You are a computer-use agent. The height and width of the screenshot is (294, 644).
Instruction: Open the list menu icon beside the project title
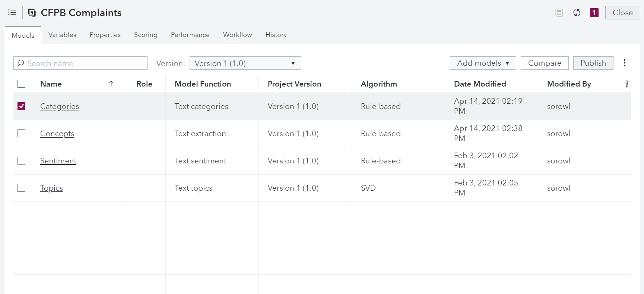pyautogui.click(x=12, y=13)
